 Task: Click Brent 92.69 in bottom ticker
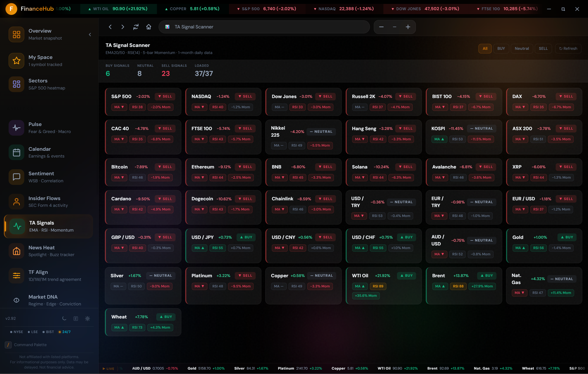[446, 369]
